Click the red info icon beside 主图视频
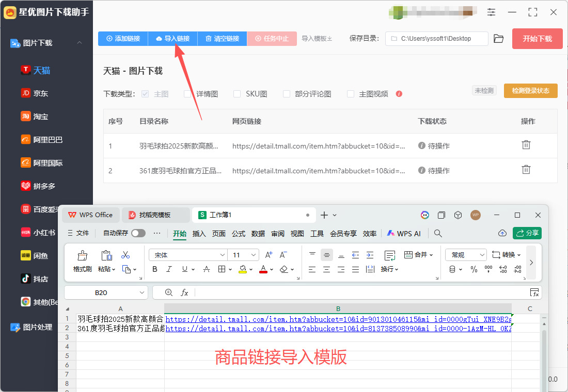 (399, 94)
